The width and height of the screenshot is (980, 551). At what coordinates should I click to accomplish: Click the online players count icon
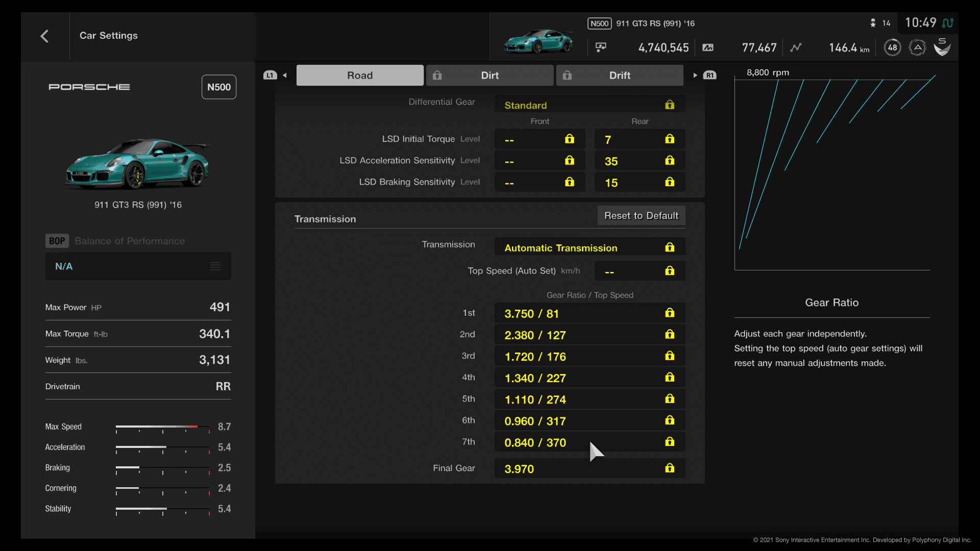point(873,23)
